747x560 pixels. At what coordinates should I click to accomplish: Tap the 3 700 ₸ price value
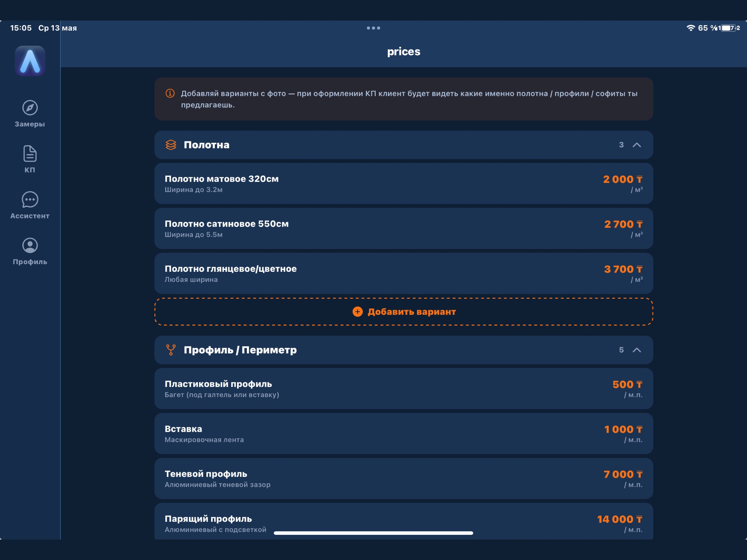624,269
